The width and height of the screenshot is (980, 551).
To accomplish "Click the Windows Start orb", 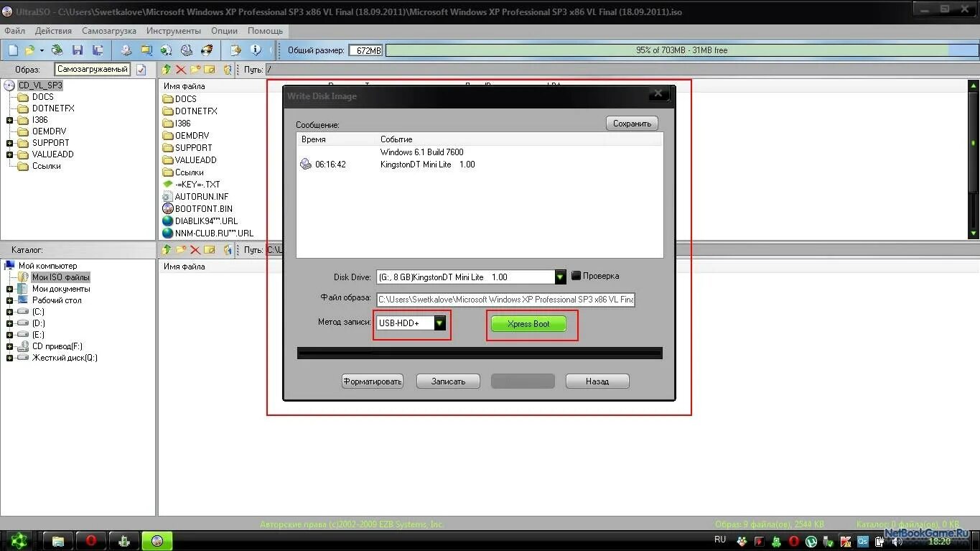I will (x=19, y=541).
